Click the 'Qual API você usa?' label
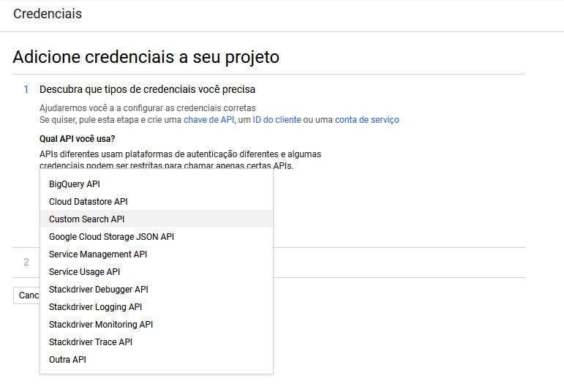 tap(77, 139)
